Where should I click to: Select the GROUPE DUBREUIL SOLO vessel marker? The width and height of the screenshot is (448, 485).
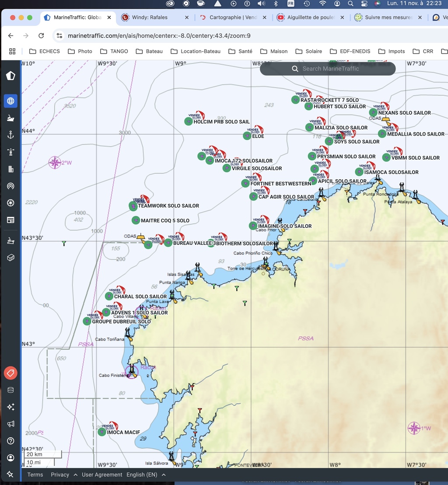[x=87, y=321]
